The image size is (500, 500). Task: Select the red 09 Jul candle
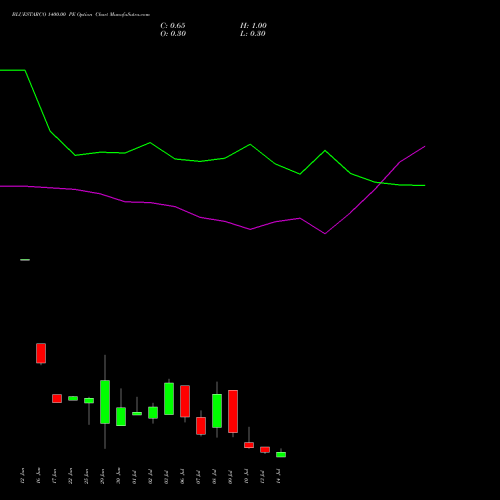coord(233,411)
